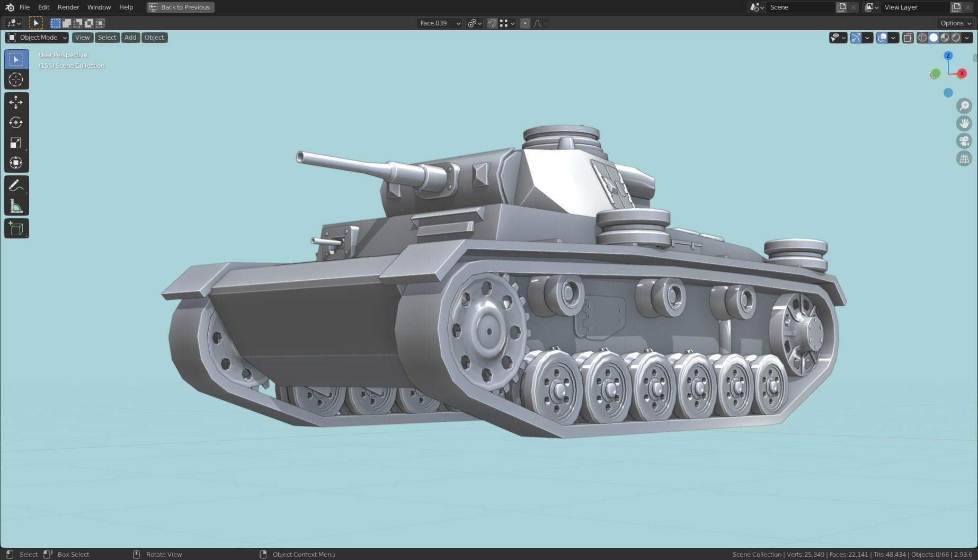Image resolution: width=978 pixels, height=560 pixels.
Task: Click the Back to Previous button
Action: point(180,7)
